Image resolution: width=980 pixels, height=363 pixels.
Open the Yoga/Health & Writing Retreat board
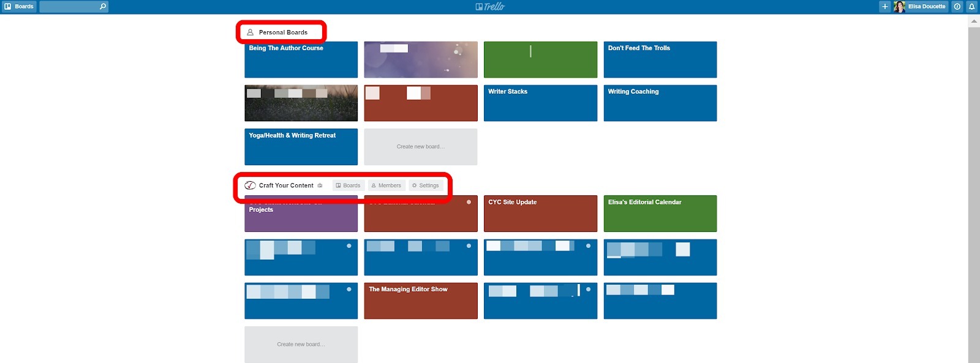[301, 147]
